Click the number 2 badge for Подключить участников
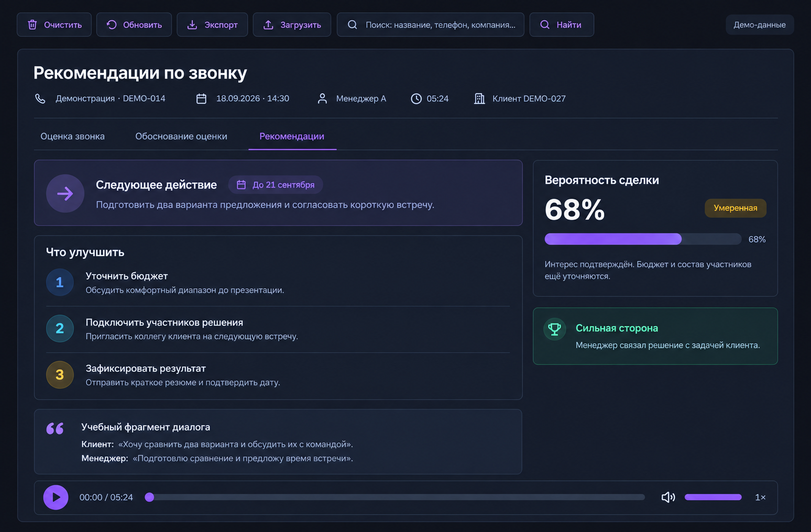This screenshot has width=811, height=532. pos(60,328)
